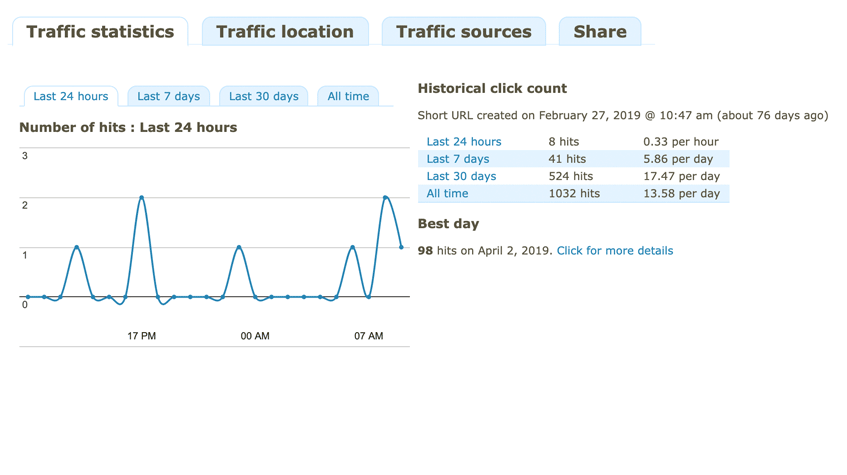The image size is (847, 475).
Task: Click the 'Best day' heading
Action: [448, 224]
